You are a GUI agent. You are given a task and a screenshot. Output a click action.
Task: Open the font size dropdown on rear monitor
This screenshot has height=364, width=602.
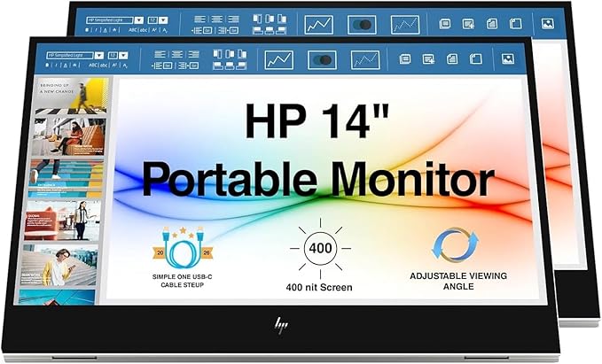163,20
